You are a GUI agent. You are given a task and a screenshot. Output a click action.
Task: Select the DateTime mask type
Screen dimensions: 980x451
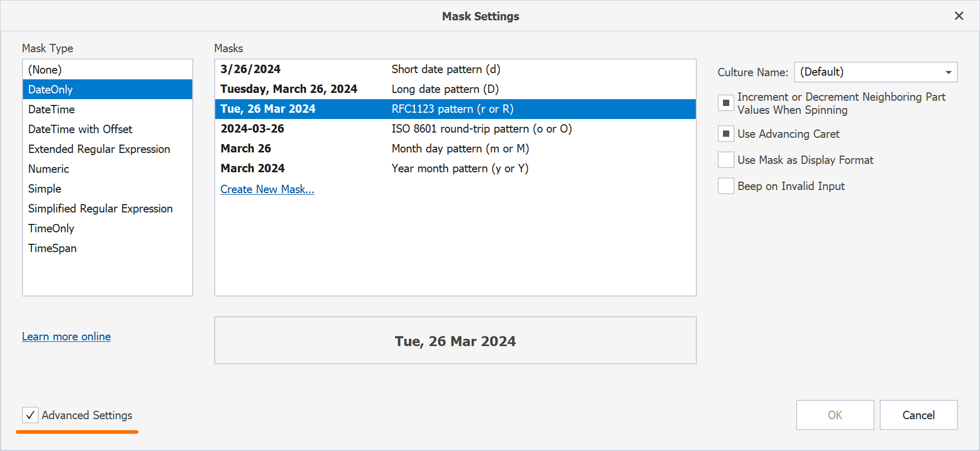52,109
